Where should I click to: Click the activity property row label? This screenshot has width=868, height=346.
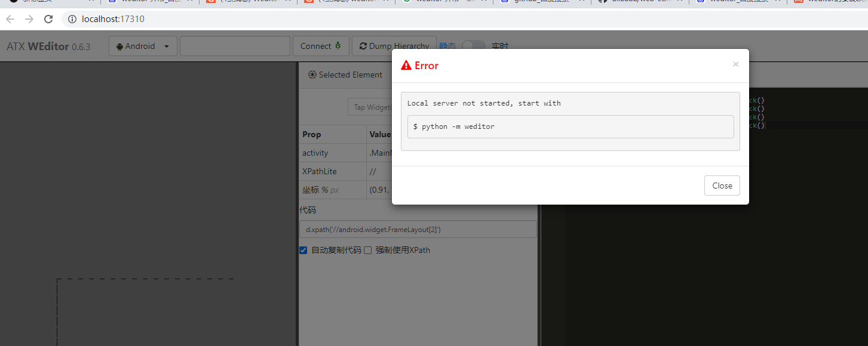[315, 153]
